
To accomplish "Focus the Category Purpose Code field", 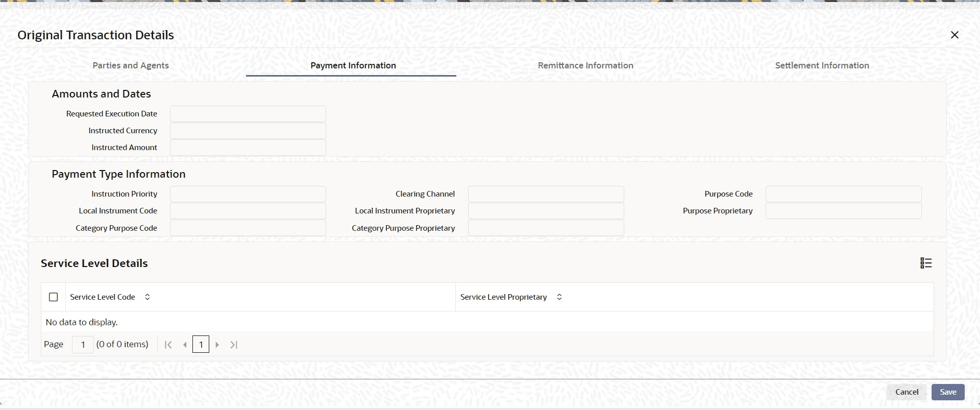I will point(248,228).
